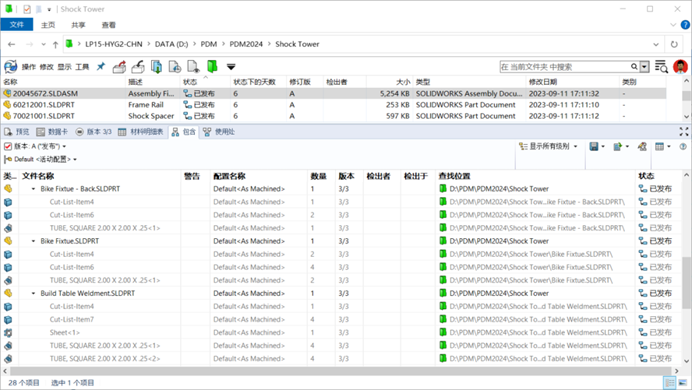The width and height of the screenshot is (692, 390).
Task: Open the export icon dropdown arrow
Action: tap(627, 146)
